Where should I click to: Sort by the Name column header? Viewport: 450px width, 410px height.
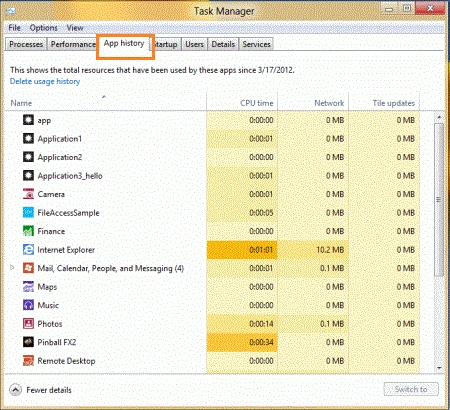pos(105,103)
